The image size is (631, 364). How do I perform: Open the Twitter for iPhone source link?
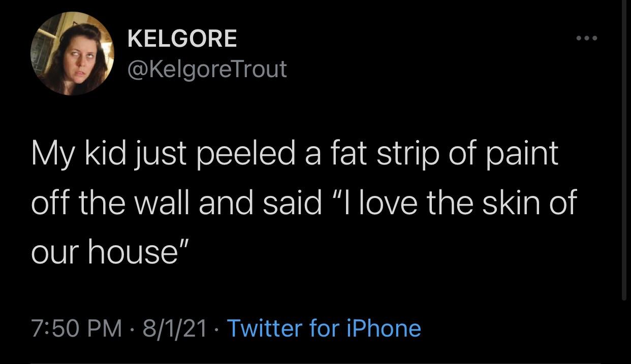click(x=324, y=328)
